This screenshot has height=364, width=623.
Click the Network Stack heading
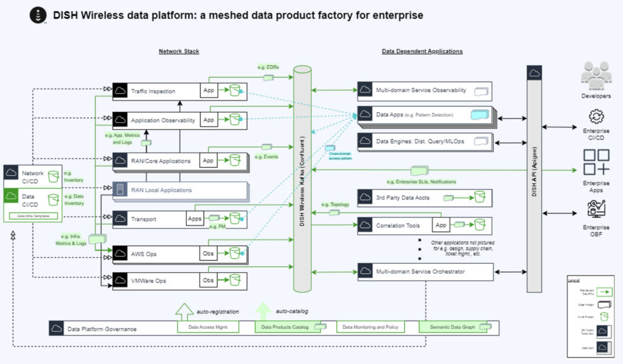178,51
